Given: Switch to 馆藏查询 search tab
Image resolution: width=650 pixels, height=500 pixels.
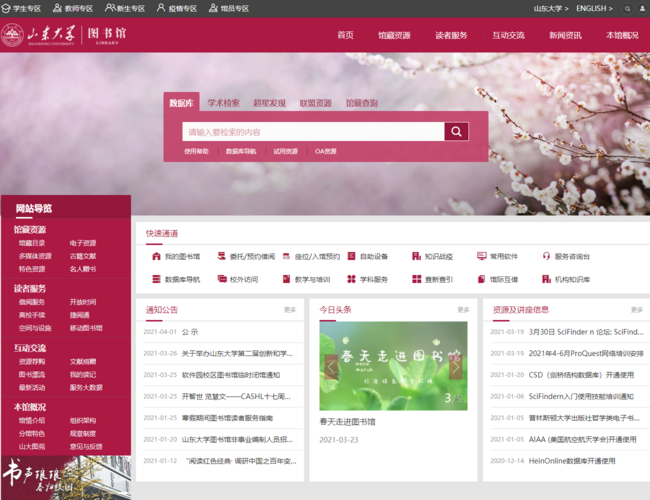Looking at the screenshot, I should (x=361, y=103).
